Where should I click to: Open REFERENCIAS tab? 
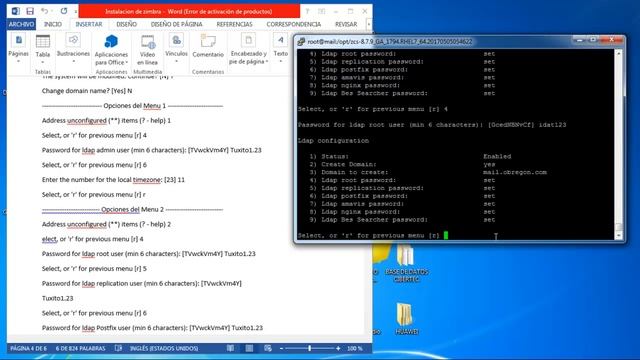[234, 24]
